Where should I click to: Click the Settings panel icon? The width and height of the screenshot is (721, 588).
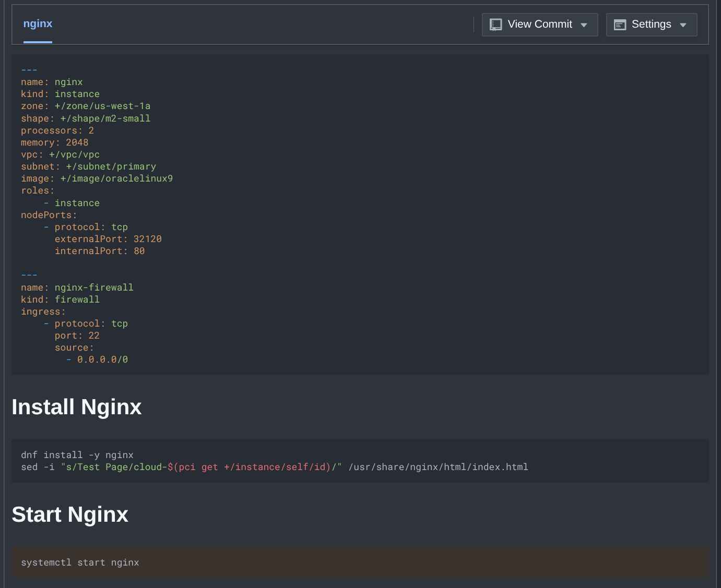click(x=620, y=25)
